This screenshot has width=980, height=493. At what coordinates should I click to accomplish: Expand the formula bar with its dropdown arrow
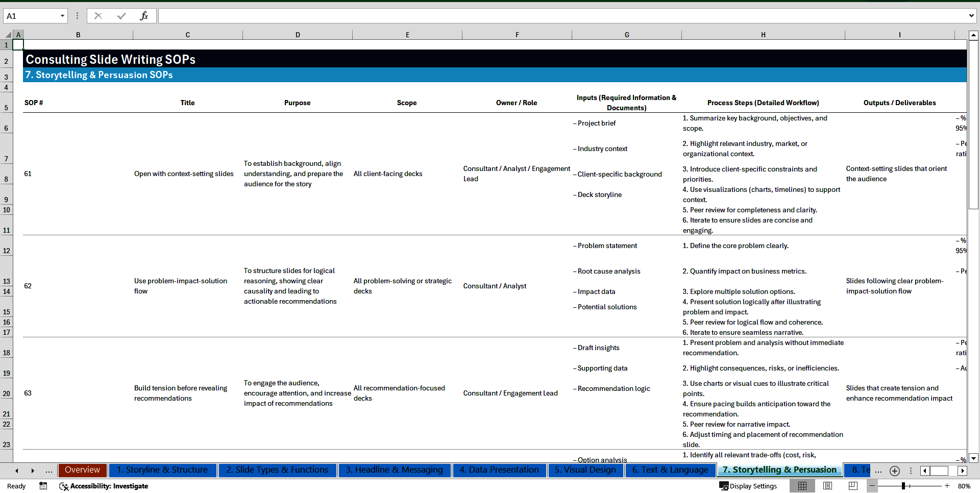point(971,16)
